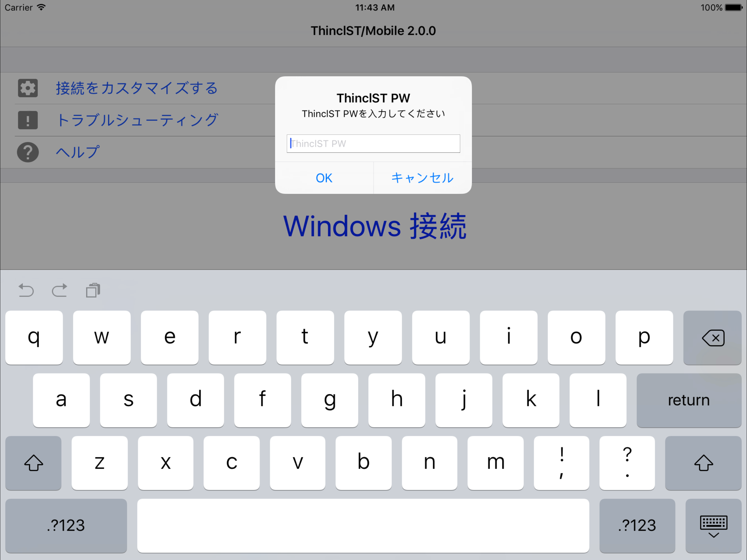The image size is (747, 560).
Task: Tap the b key
Action: (x=364, y=463)
